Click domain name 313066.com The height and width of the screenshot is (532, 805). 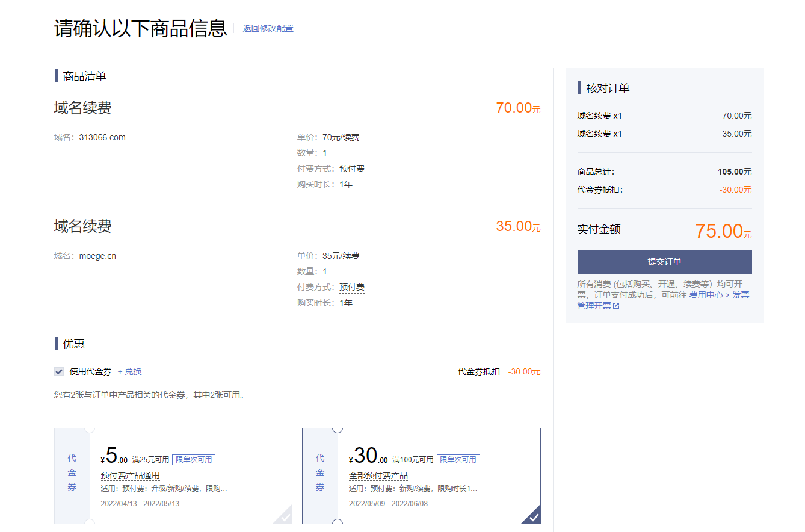(102, 137)
